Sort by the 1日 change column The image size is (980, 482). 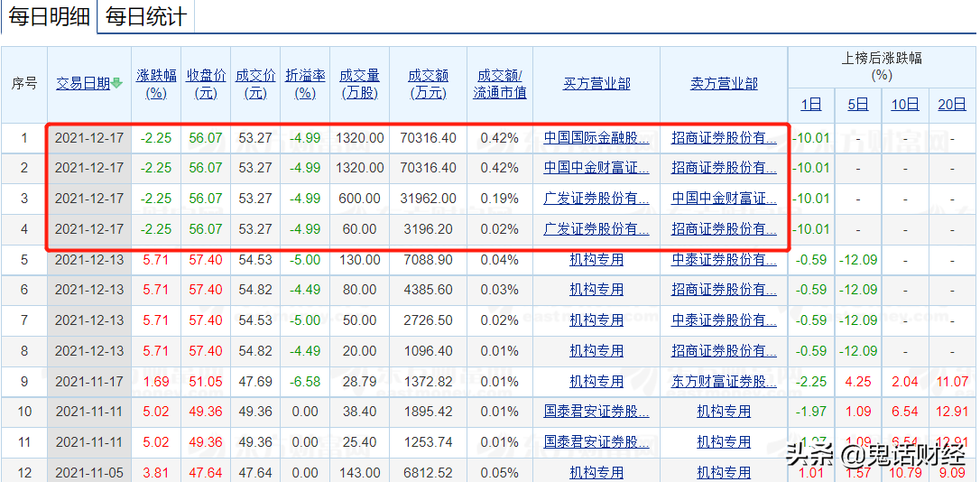click(x=811, y=105)
